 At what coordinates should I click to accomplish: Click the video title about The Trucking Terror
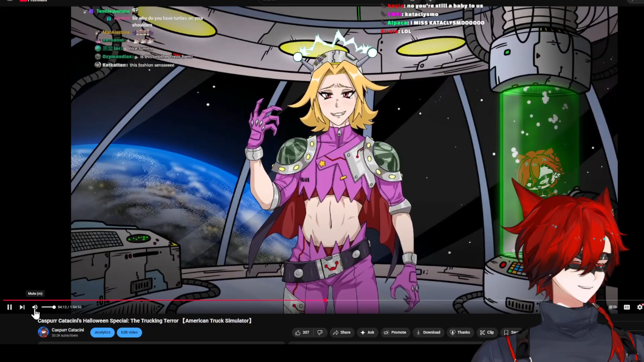click(x=145, y=321)
